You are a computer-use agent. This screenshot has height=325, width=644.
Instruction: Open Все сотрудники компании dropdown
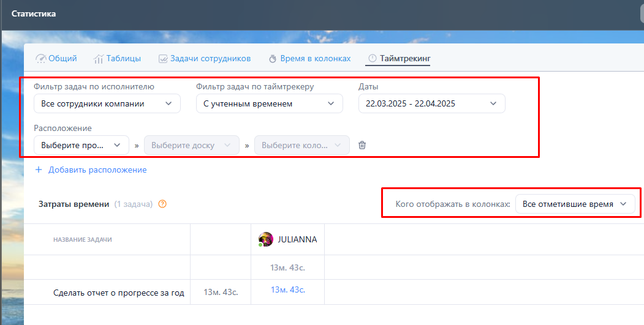107,103
